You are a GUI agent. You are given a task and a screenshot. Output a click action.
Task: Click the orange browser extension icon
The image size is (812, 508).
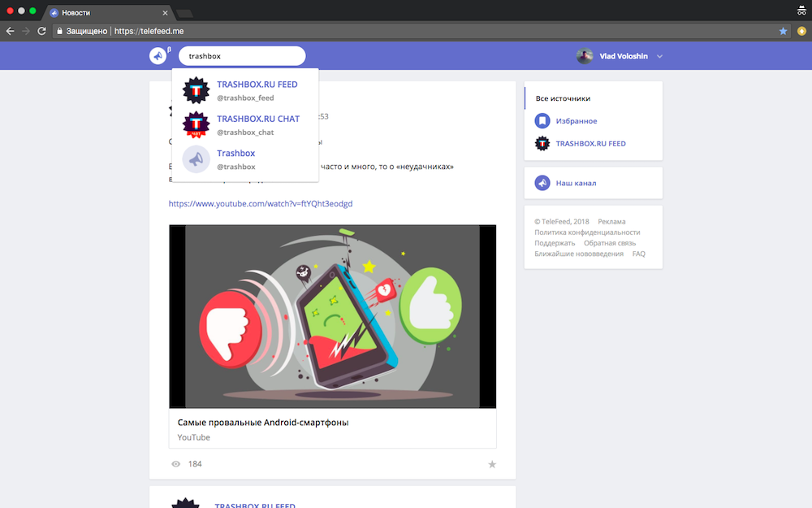coord(801,31)
